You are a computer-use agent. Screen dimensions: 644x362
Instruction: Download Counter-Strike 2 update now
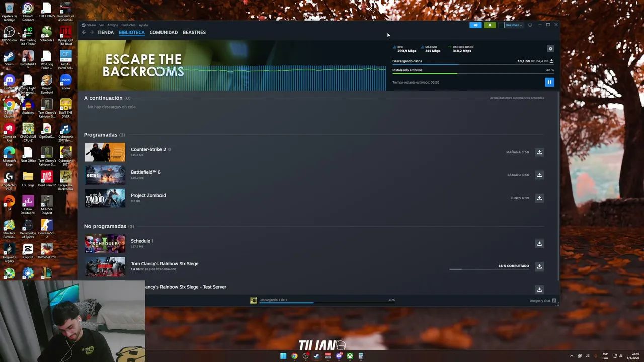539,152
